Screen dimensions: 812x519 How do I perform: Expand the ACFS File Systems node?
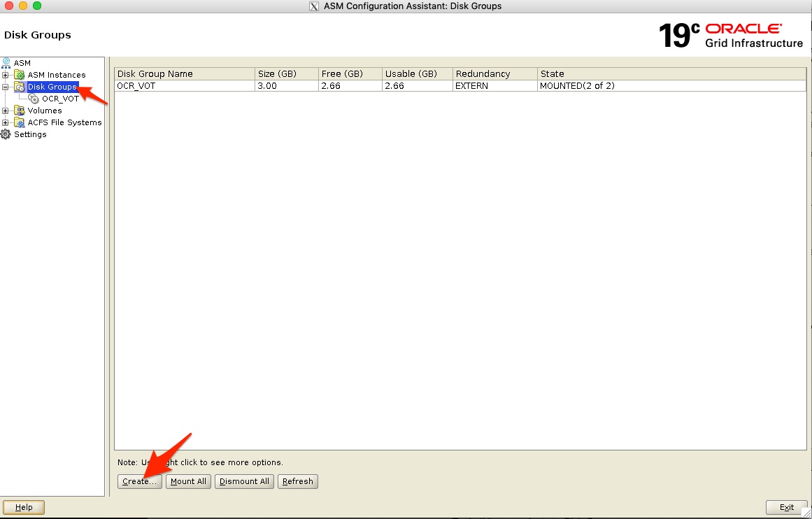coord(5,123)
